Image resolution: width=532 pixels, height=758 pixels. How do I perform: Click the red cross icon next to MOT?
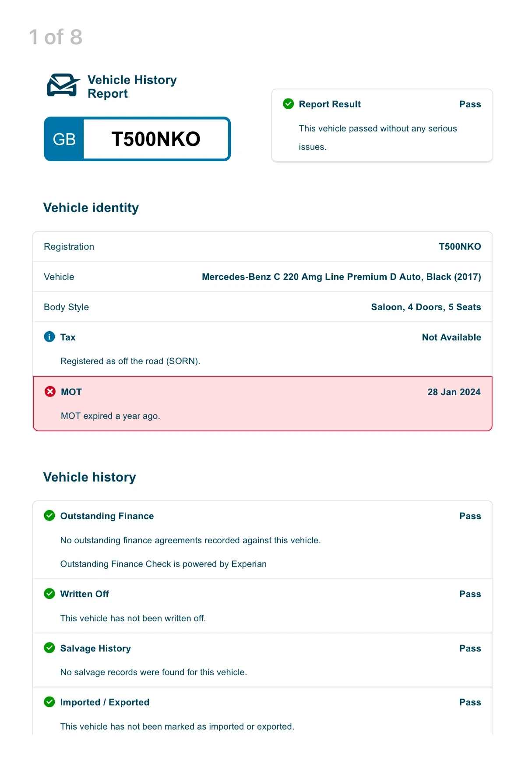point(50,392)
